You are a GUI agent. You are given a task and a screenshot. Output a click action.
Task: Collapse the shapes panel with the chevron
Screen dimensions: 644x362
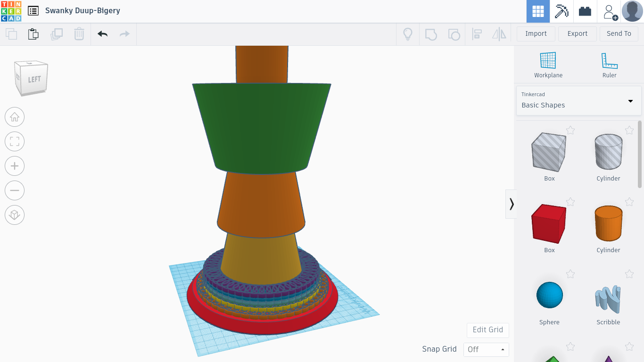click(511, 204)
